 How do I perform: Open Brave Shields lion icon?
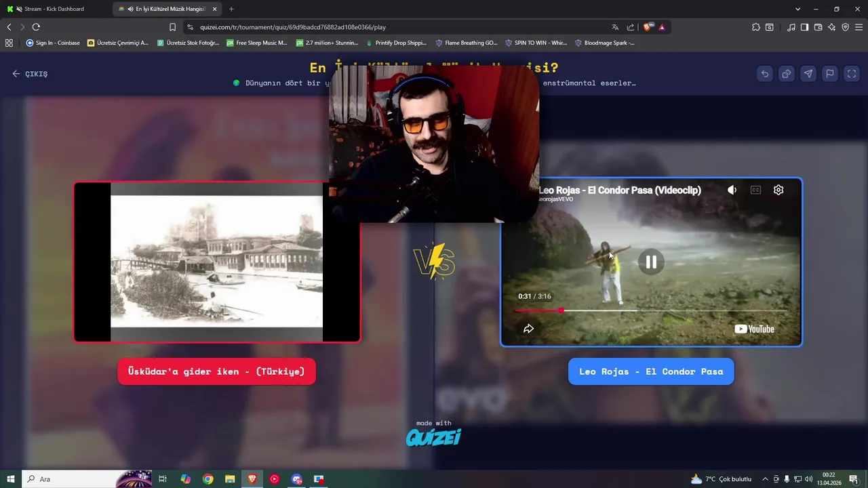[x=647, y=27]
